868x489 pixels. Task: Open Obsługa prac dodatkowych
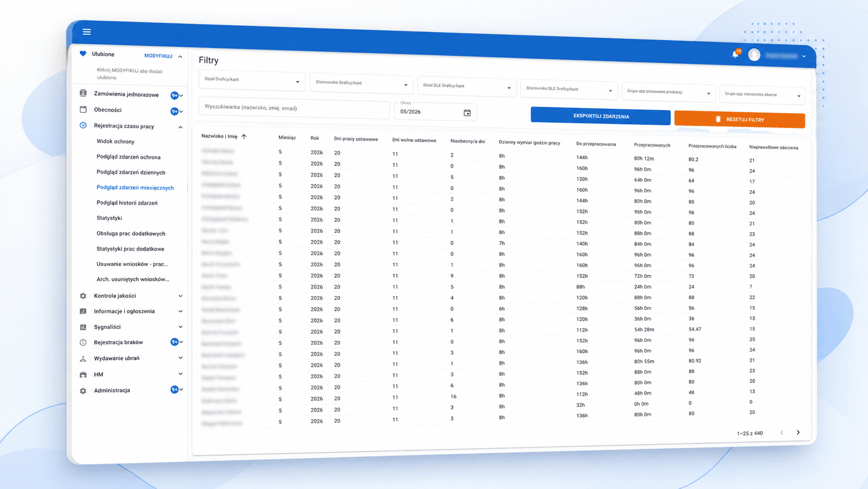point(131,233)
